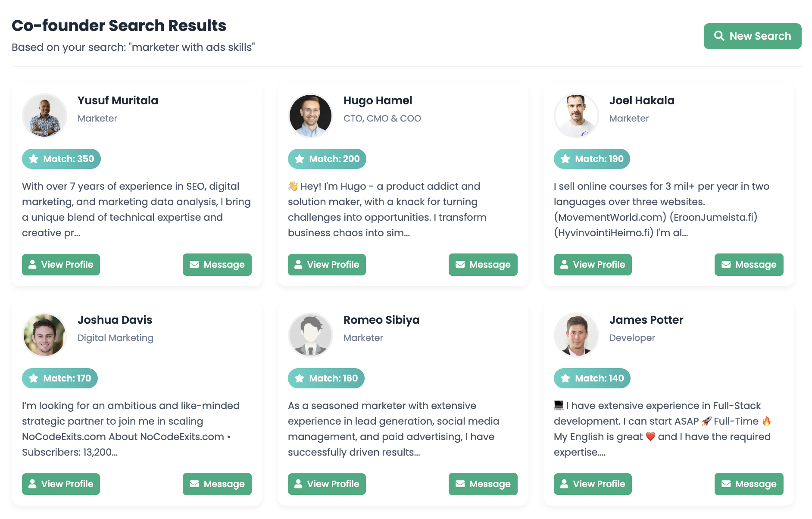Click Joel Hakala's name
Image resolution: width=812 pixels, height=519 pixels.
click(x=642, y=100)
